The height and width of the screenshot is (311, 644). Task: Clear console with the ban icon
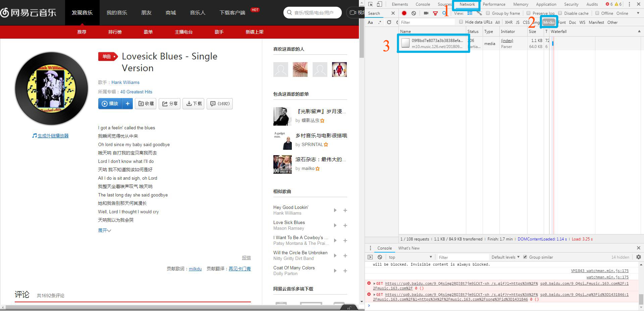[380, 257]
